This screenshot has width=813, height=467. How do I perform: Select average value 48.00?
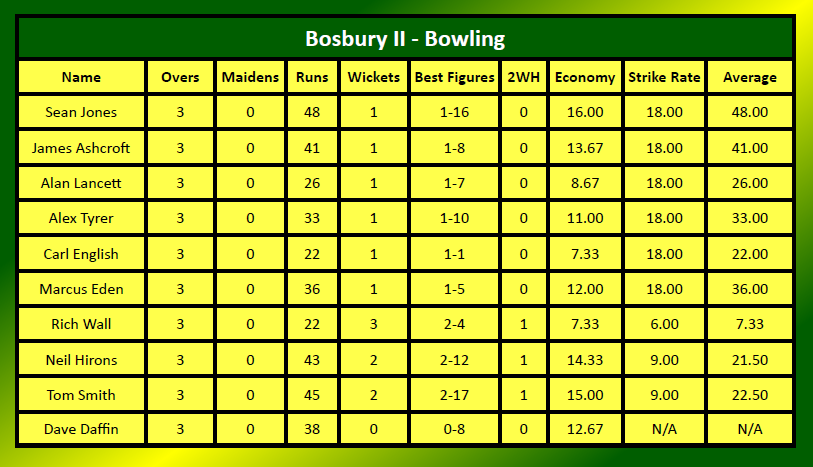pos(750,112)
